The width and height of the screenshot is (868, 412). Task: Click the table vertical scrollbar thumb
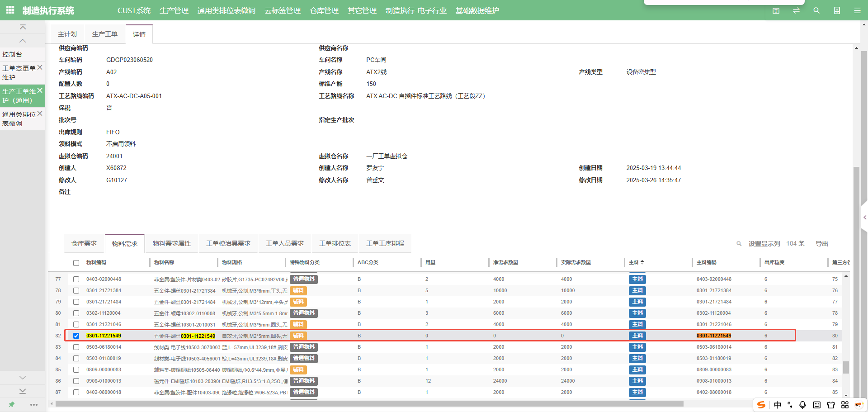846,367
